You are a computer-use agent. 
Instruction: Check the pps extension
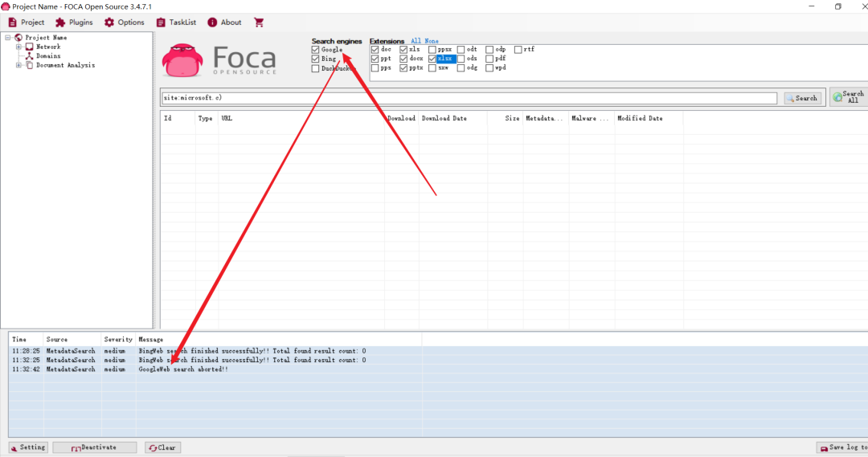[375, 68]
